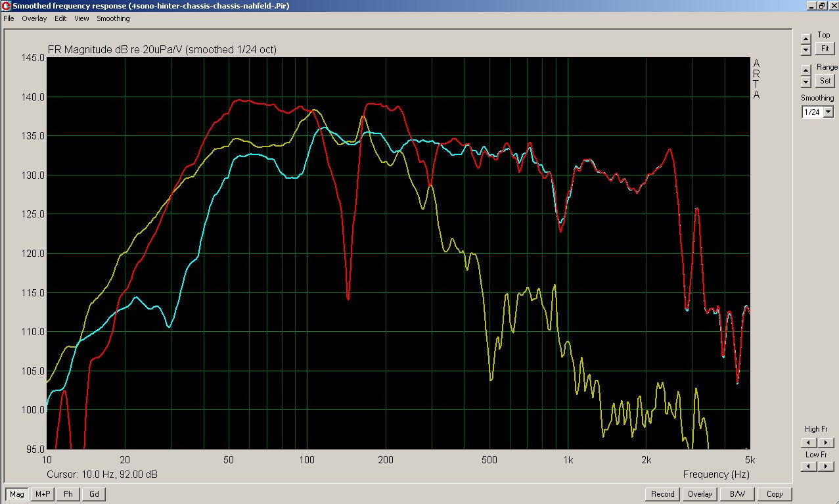The image size is (839, 504).
Task: Click the Copy button
Action: 775,494
